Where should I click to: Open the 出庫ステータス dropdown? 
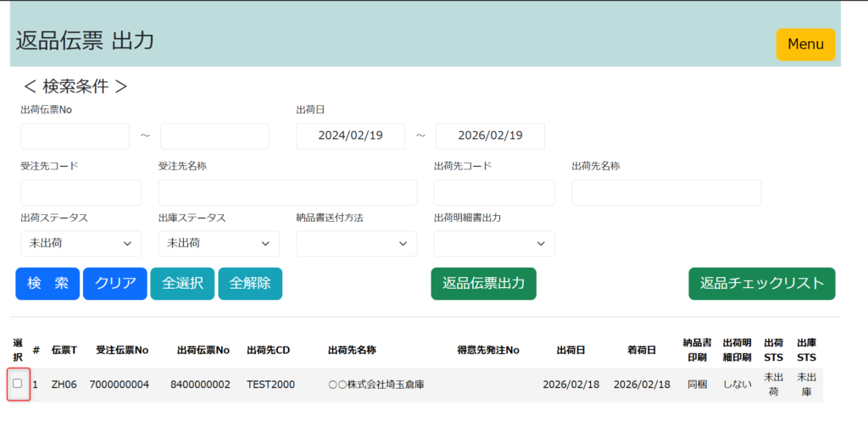click(218, 243)
